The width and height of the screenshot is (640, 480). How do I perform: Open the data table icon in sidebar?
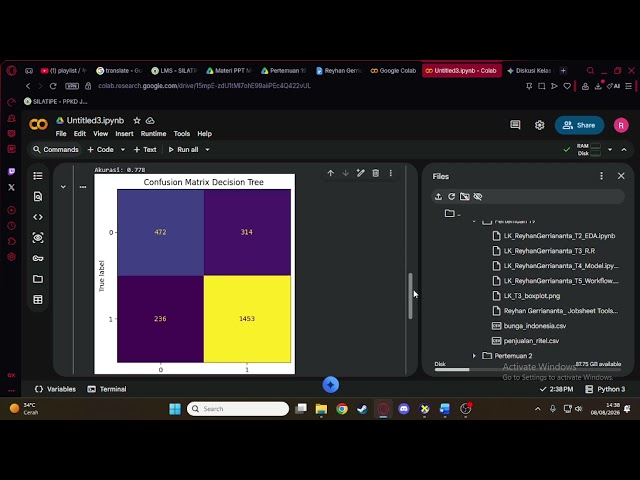coord(38,300)
